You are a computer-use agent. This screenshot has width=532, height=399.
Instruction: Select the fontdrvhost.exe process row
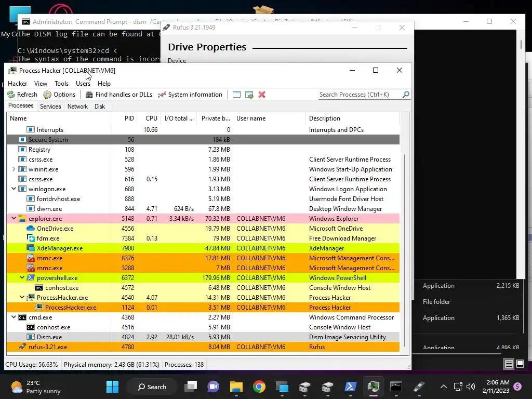coord(203,199)
